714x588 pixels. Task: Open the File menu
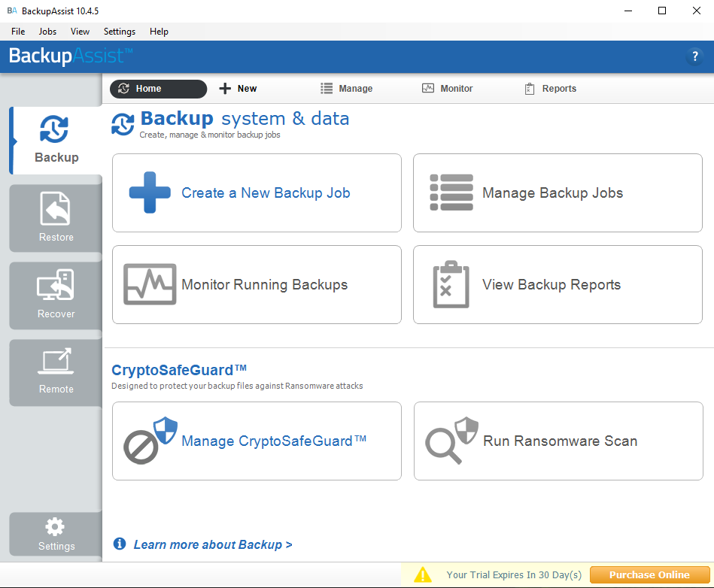click(18, 32)
